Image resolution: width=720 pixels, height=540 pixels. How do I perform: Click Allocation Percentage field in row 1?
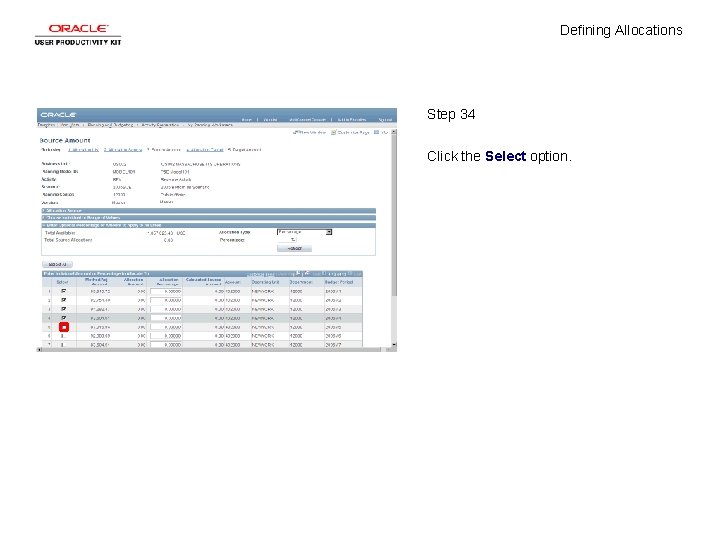(x=166, y=291)
